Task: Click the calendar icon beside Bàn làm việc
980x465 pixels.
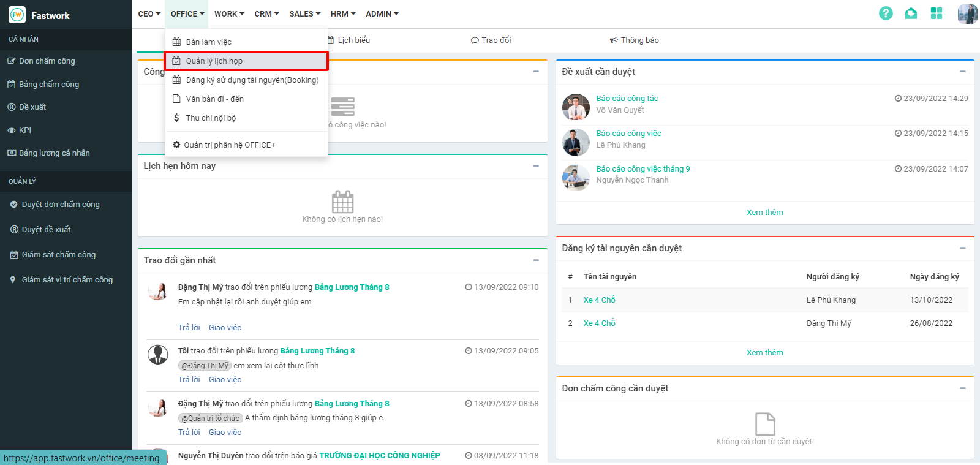Action: tap(176, 42)
